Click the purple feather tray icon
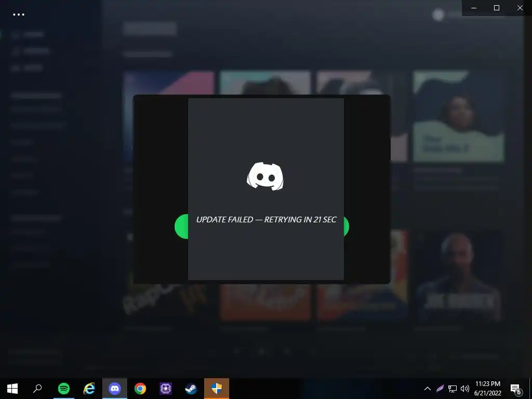532x399 pixels. click(440, 389)
